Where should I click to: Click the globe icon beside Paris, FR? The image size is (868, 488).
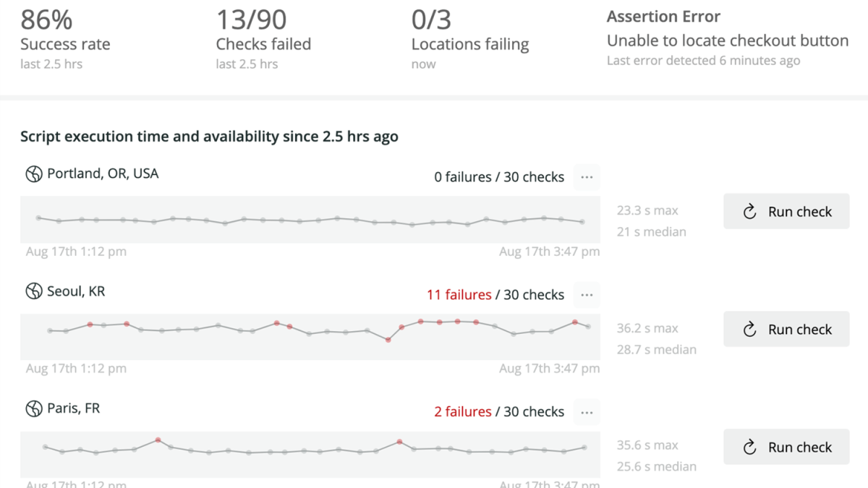(33, 409)
